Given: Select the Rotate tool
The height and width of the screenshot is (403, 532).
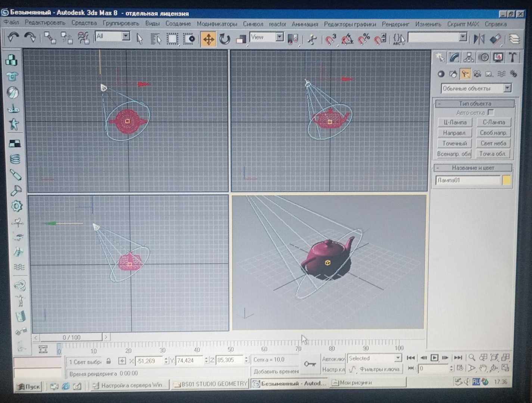Looking at the screenshot, I should point(224,39).
